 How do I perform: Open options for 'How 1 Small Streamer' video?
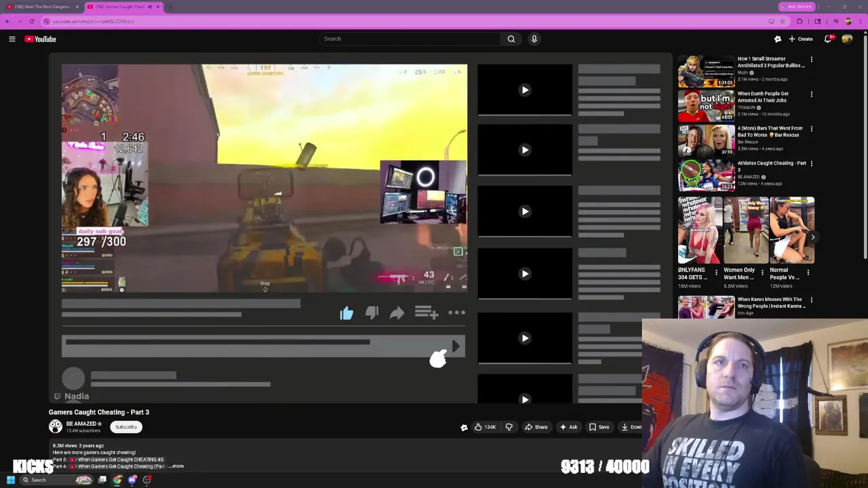pos(811,60)
